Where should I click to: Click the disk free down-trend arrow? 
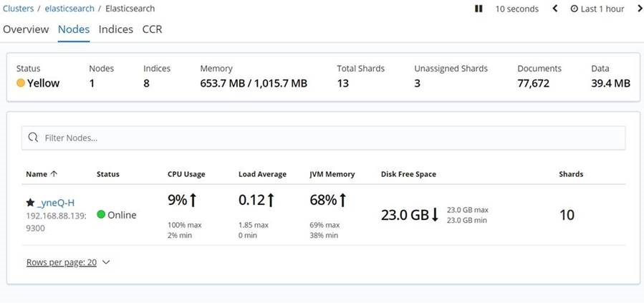click(x=436, y=215)
